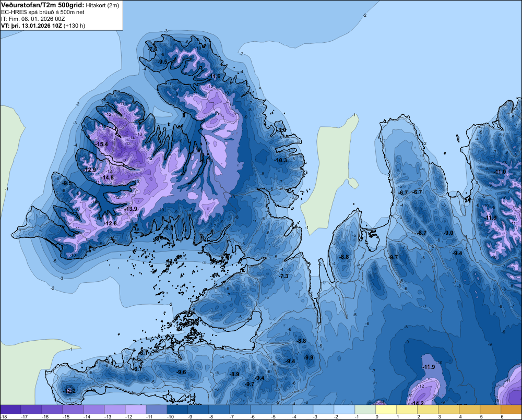Image resolution: width=522 pixels, height=420 pixels.
Task: Click the legend swatch between -12 and -11
Action: (136, 410)
